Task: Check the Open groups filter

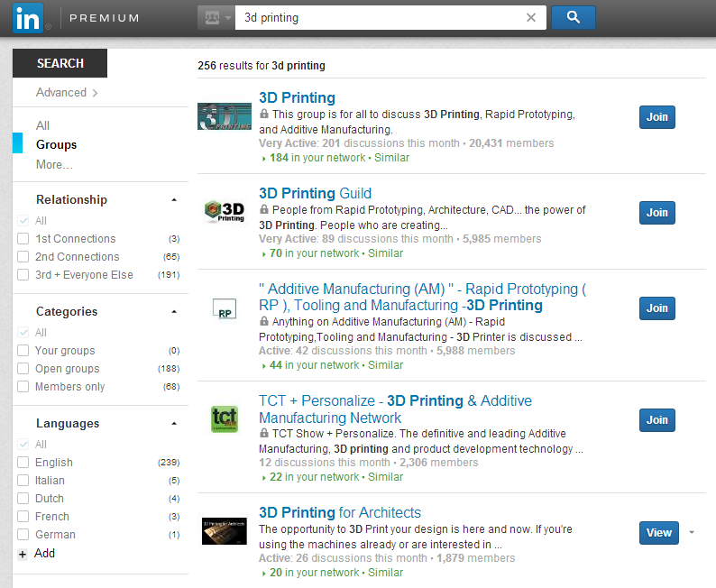Action: tap(23, 369)
